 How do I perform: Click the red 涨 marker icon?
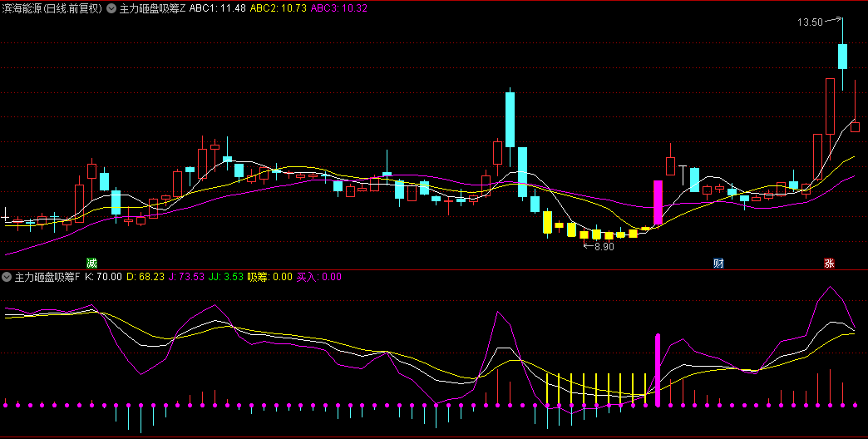[829, 263]
